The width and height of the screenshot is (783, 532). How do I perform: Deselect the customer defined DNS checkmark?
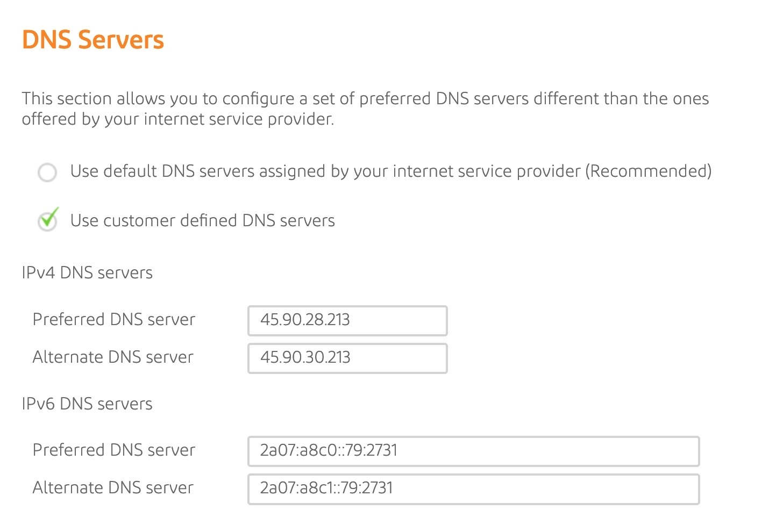[x=47, y=220]
